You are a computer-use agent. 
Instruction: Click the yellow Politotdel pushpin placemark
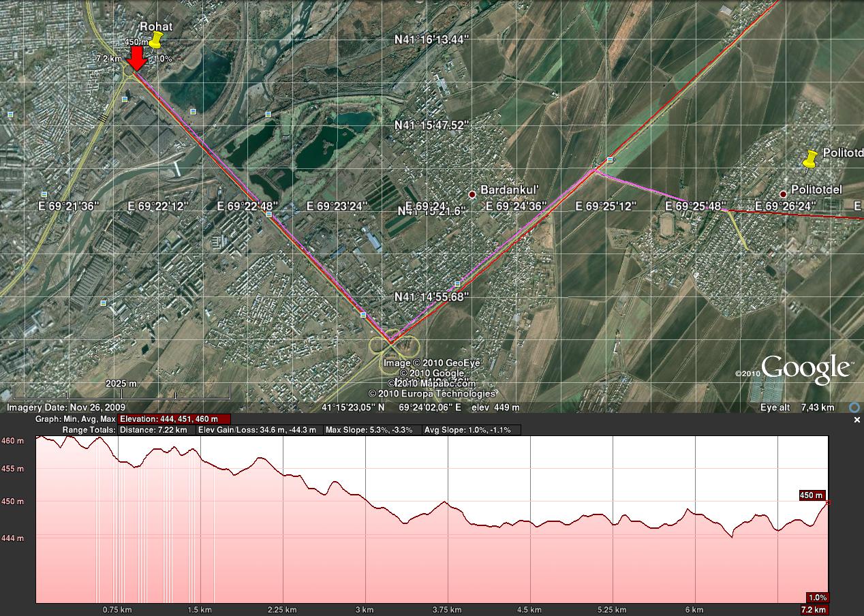pyautogui.click(x=810, y=159)
